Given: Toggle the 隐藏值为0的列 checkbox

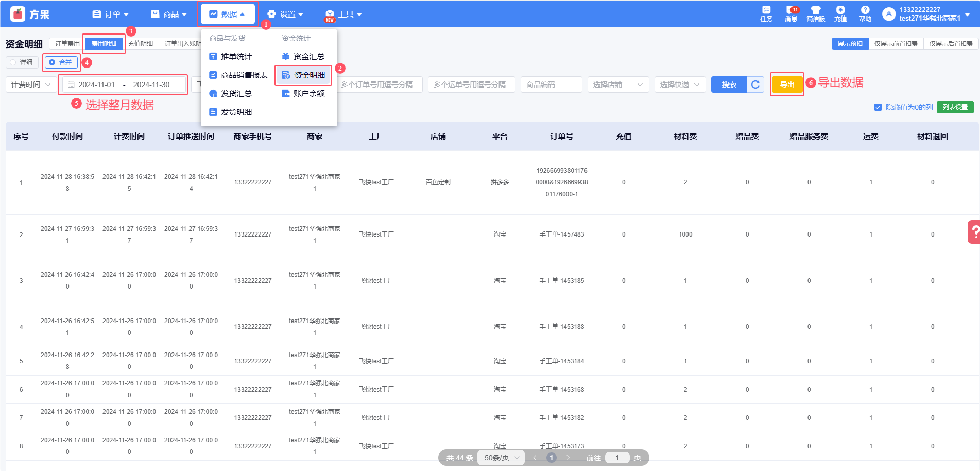Looking at the screenshot, I should click(x=878, y=107).
